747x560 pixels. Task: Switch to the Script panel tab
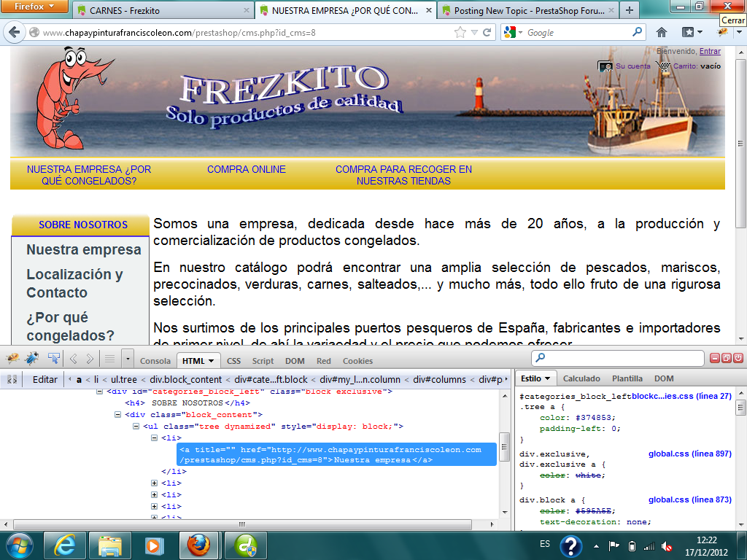(x=263, y=361)
